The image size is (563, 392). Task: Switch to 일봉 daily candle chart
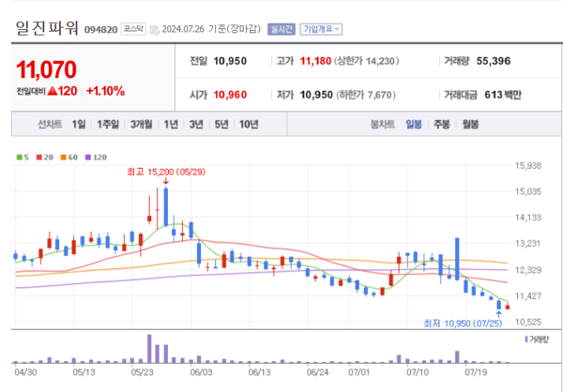pos(414,125)
